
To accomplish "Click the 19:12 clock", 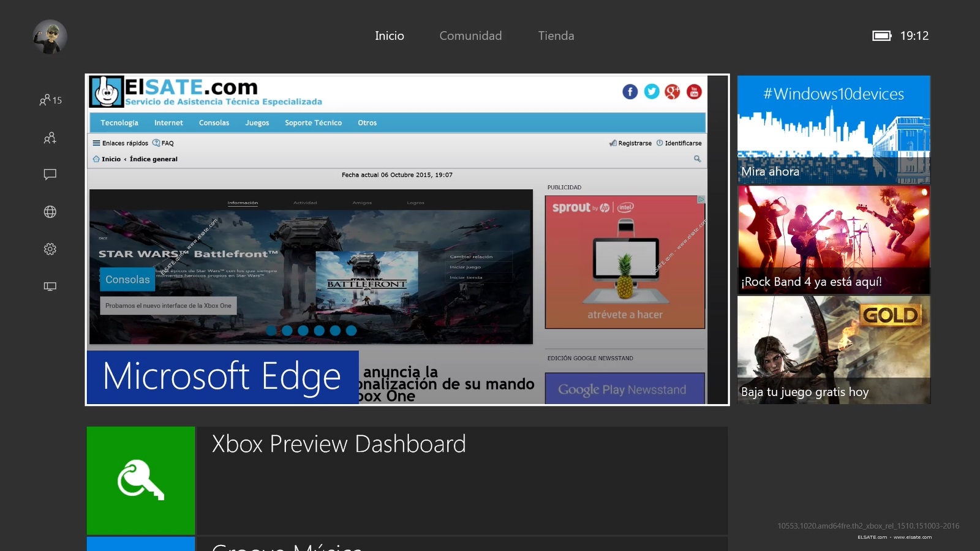I will [x=914, y=36].
